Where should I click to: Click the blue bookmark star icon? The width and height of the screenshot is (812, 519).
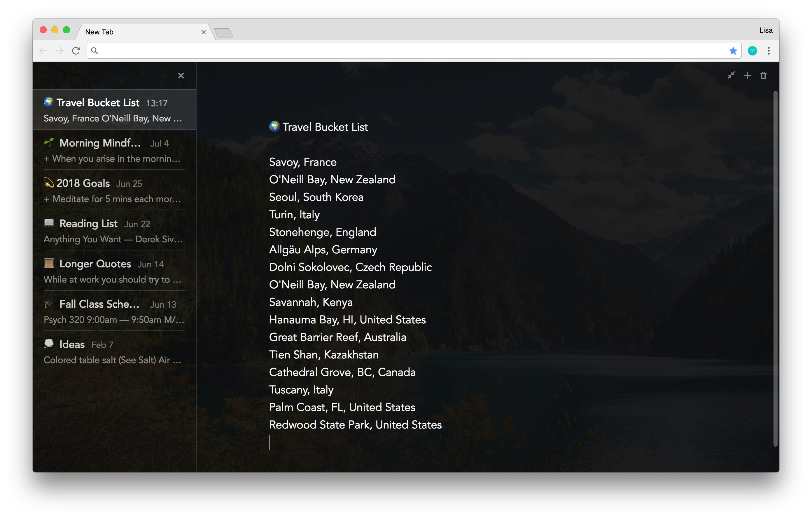point(733,51)
